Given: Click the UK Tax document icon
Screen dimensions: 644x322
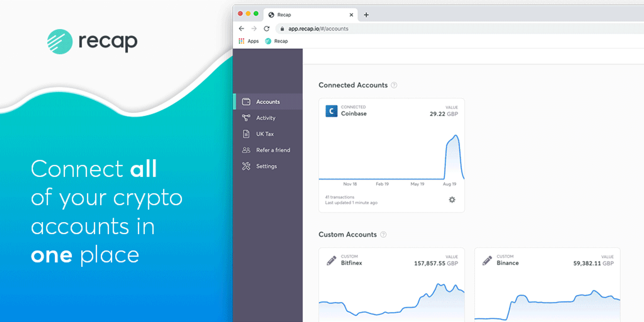Looking at the screenshot, I should click(246, 134).
